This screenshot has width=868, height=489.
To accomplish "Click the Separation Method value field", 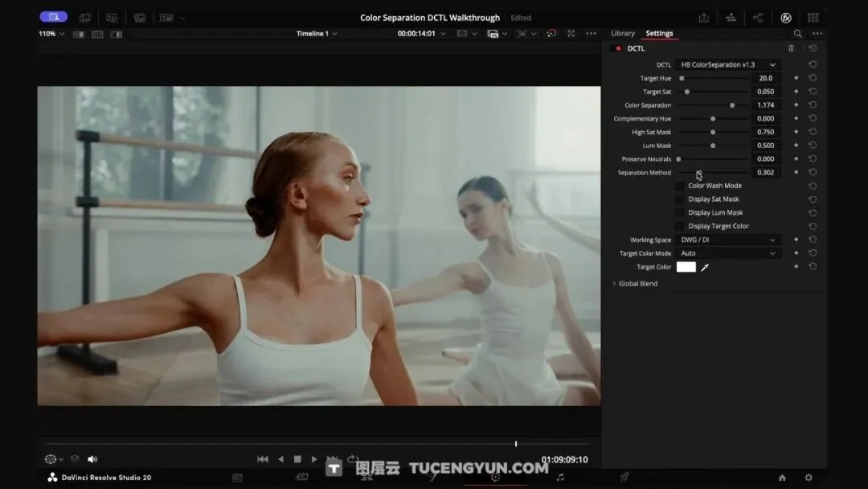I will click(x=766, y=172).
